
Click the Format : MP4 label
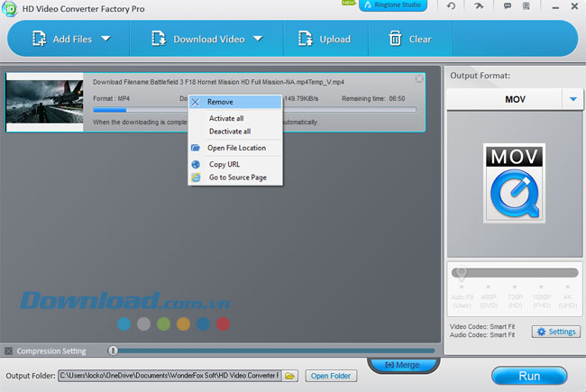112,98
